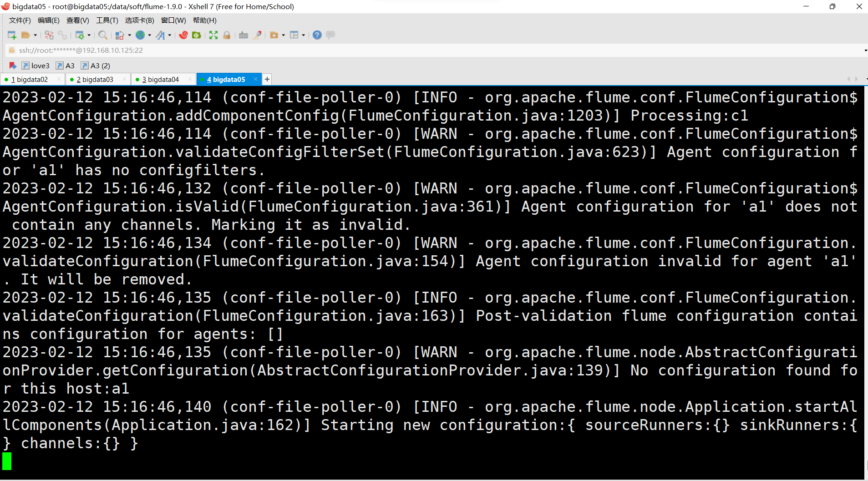Close the bigdata03 tab

pos(125,79)
